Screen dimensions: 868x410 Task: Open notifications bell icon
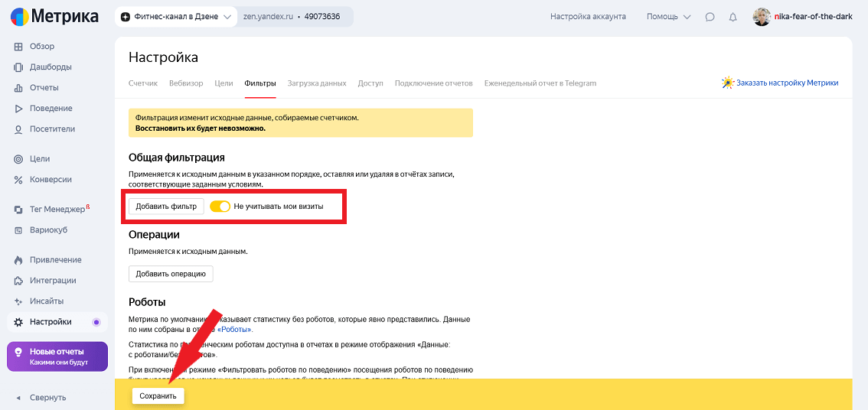[x=733, y=17]
